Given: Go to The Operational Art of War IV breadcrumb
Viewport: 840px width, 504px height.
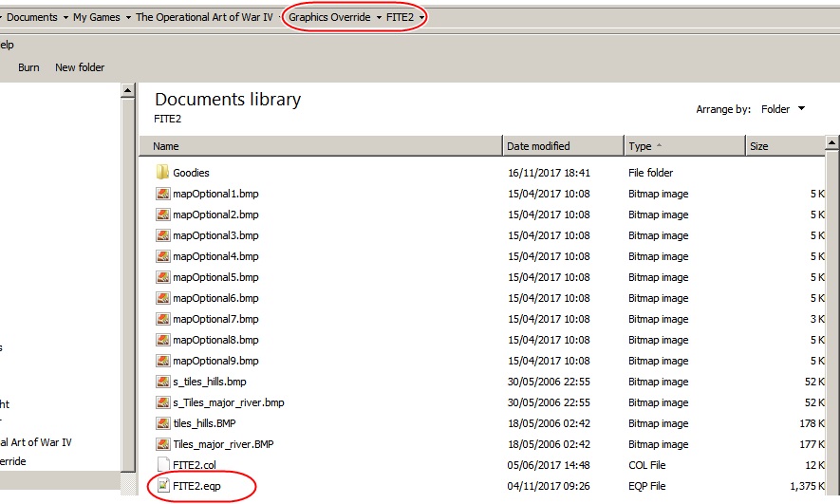Looking at the screenshot, I should click(204, 17).
